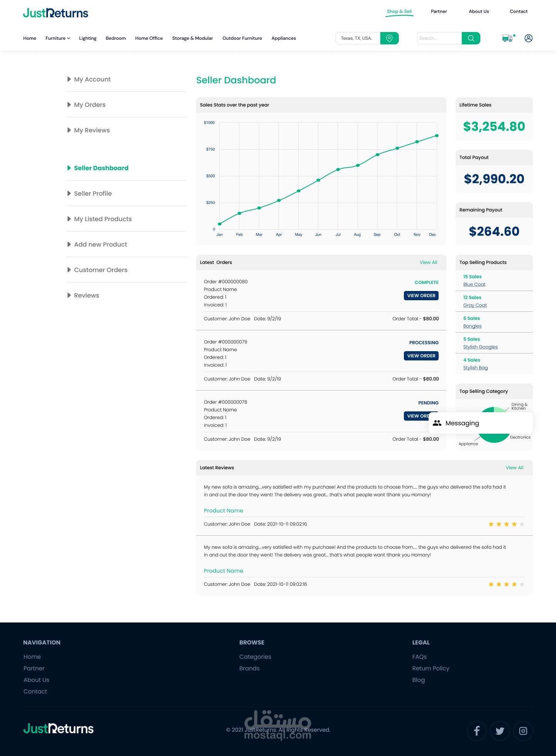The height and width of the screenshot is (756, 556).
Task: Click the Dec data point on chart
Action: click(x=437, y=135)
